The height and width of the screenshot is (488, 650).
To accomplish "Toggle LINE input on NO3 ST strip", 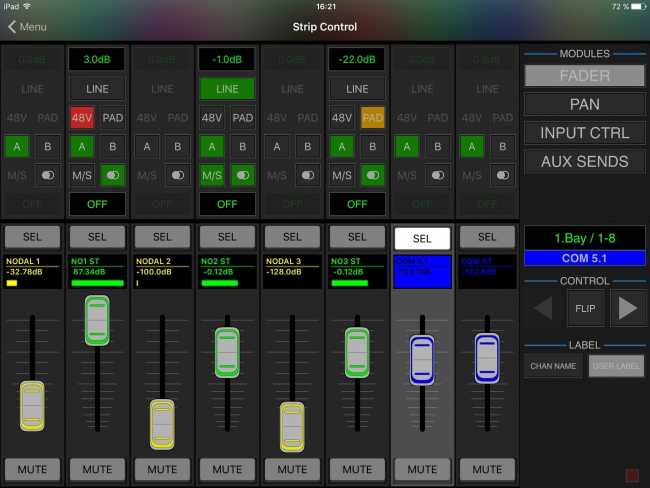I will [x=357, y=89].
